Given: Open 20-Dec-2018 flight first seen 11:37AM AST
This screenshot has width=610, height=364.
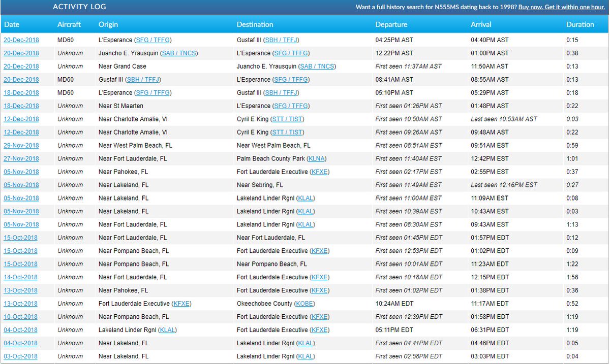Looking at the screenshot, I should tap(21, 67).
